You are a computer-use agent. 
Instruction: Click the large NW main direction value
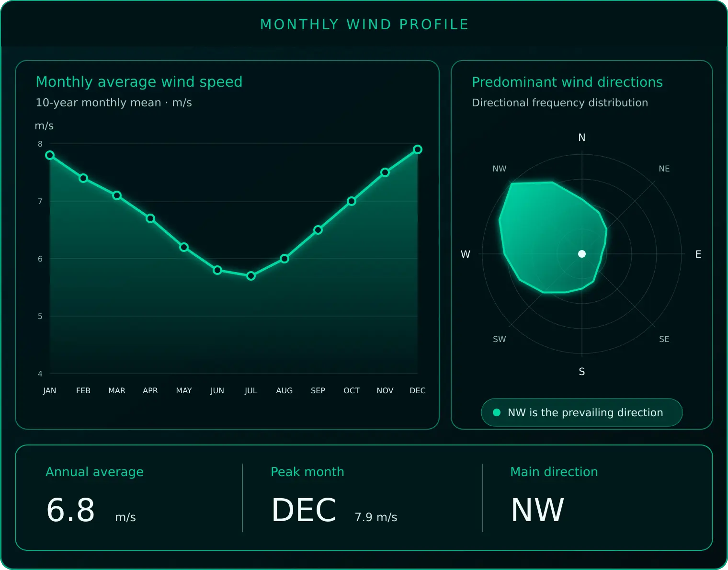pos(537,510)
